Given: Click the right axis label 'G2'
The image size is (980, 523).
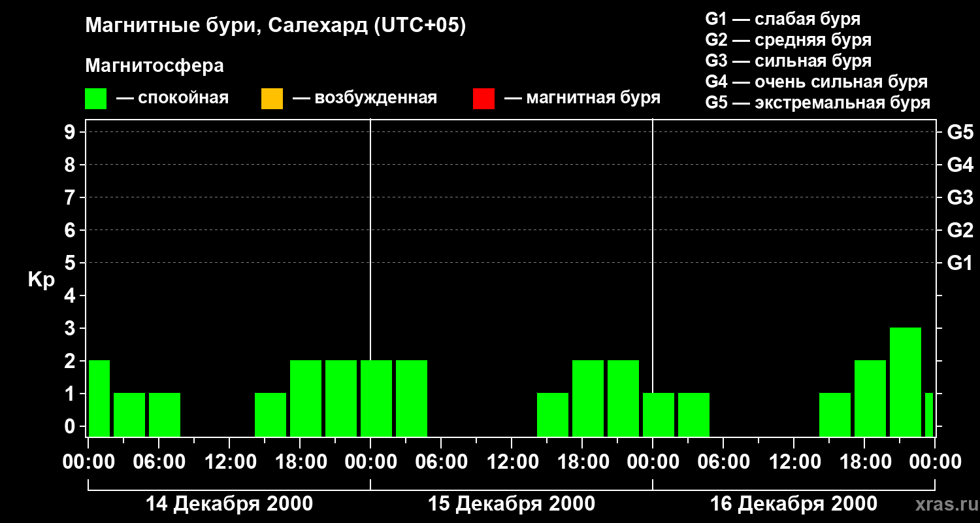Looking at the screenshot, I should point(960,230).
